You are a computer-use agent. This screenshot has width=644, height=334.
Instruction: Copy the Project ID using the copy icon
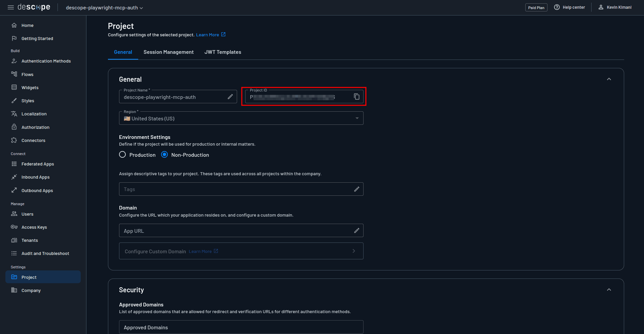pyautogui.click(x=356, y=96)
